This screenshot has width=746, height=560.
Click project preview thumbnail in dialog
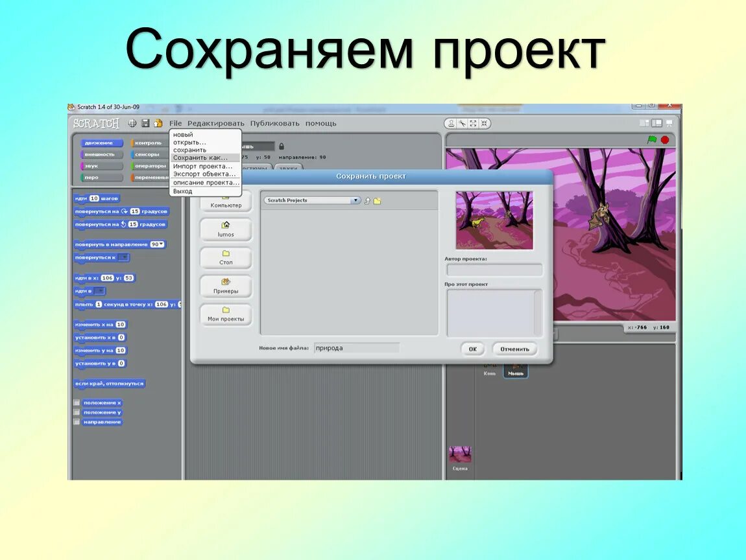point(494,220)
